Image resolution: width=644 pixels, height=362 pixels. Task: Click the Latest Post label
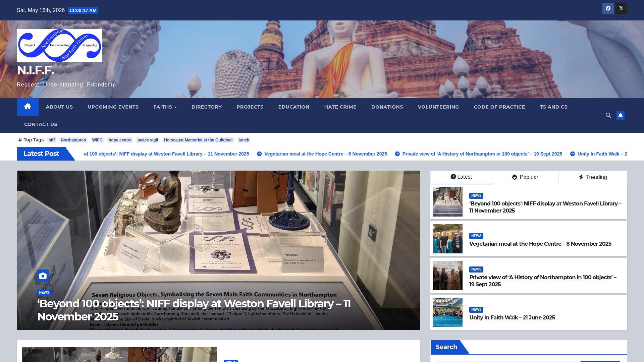[x=41, y=154]
